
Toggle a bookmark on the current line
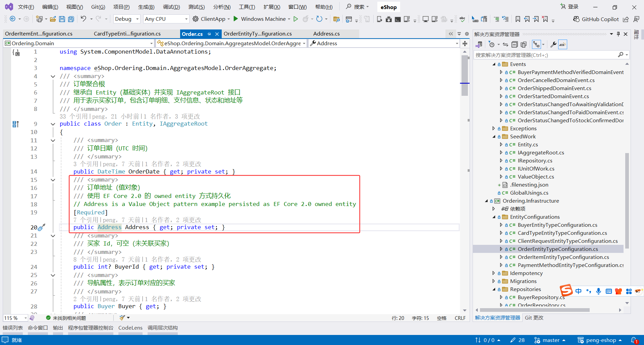pos(518,19)
